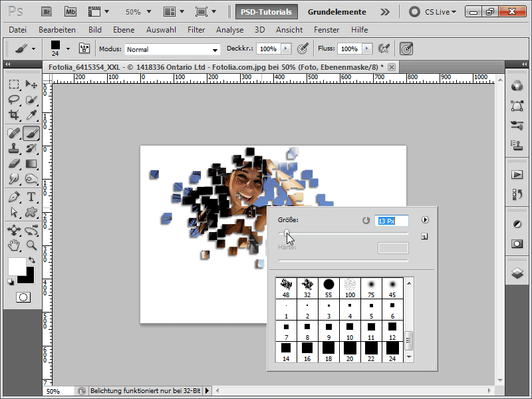Open the Ansicht menu
Screen dimensions: 532x399
pos(289,30)
